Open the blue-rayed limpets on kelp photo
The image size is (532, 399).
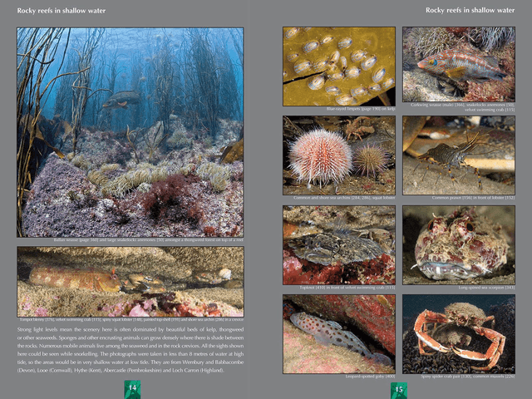(x=338, y=66)
